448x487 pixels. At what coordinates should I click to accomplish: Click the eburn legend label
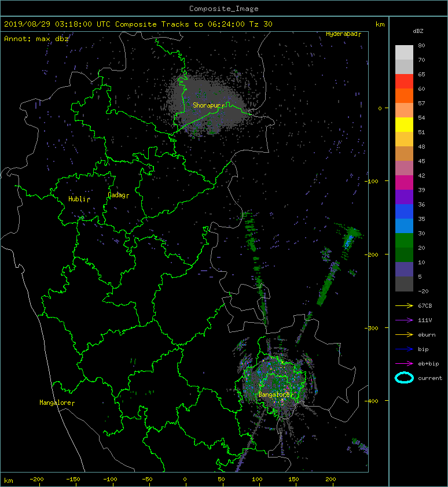point(427,335)
